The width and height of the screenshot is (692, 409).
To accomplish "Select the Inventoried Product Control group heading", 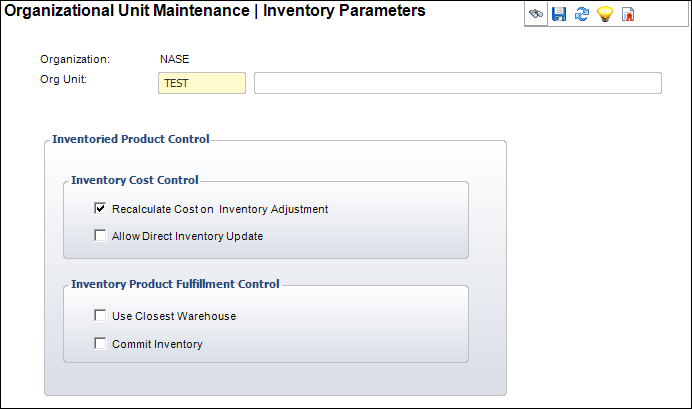I will pyautogui.click(x=131, y=139).
